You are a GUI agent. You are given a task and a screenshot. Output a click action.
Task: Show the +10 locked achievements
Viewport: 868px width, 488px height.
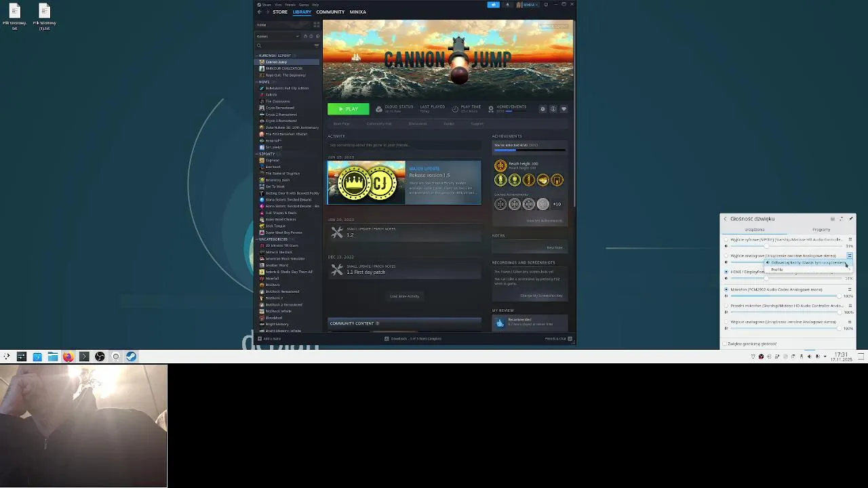click(557, 204)
